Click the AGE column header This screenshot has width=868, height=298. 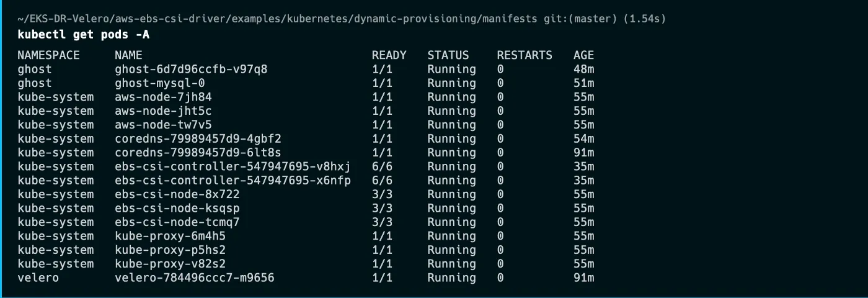583,55
